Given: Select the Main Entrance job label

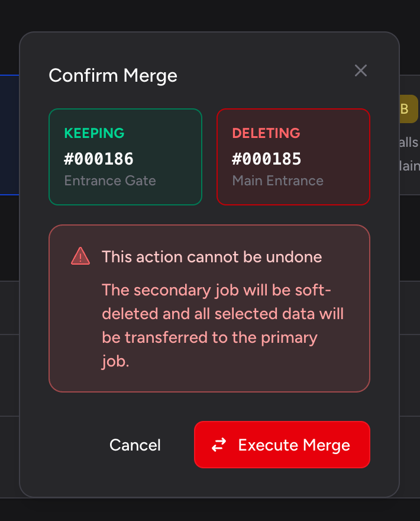Looking at the screenshot, I should (x=277, y=181).
